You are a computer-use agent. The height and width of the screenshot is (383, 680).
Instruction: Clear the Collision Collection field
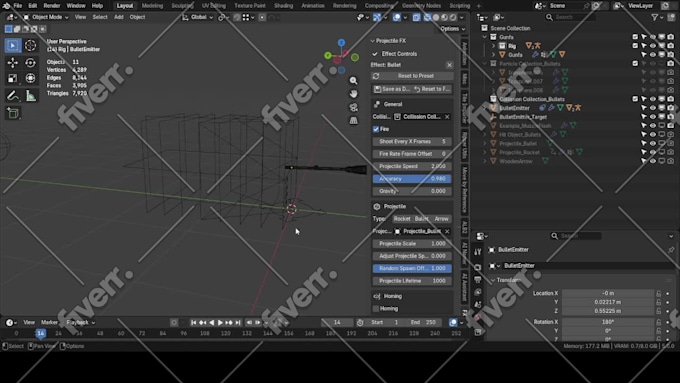tap(447, 117)
